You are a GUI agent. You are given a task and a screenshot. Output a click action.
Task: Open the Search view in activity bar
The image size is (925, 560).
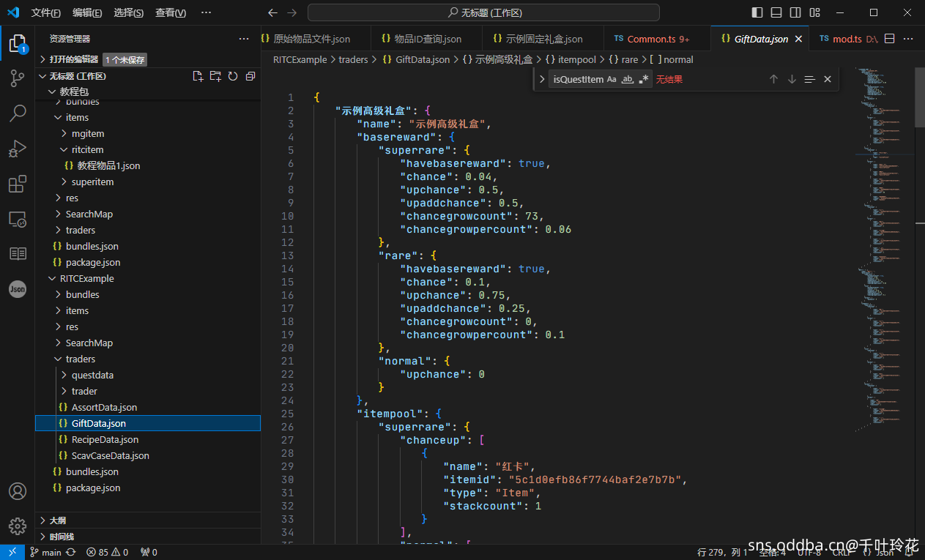18,113
